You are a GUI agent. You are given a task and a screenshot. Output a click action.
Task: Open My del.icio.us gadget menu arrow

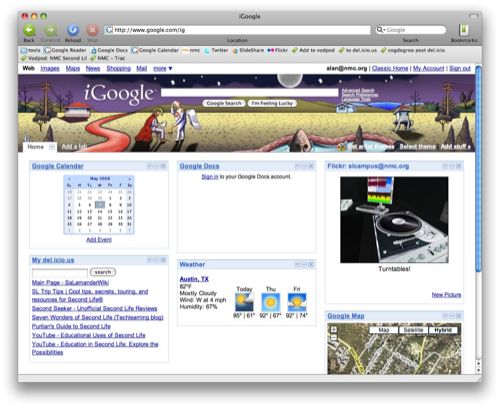(150, 260)
